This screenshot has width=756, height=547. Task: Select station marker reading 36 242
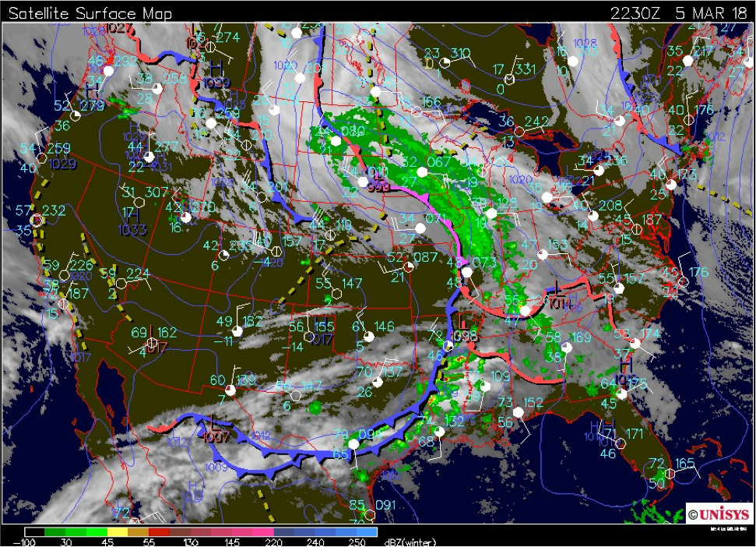pyautogui.click(x=519, y=131)
